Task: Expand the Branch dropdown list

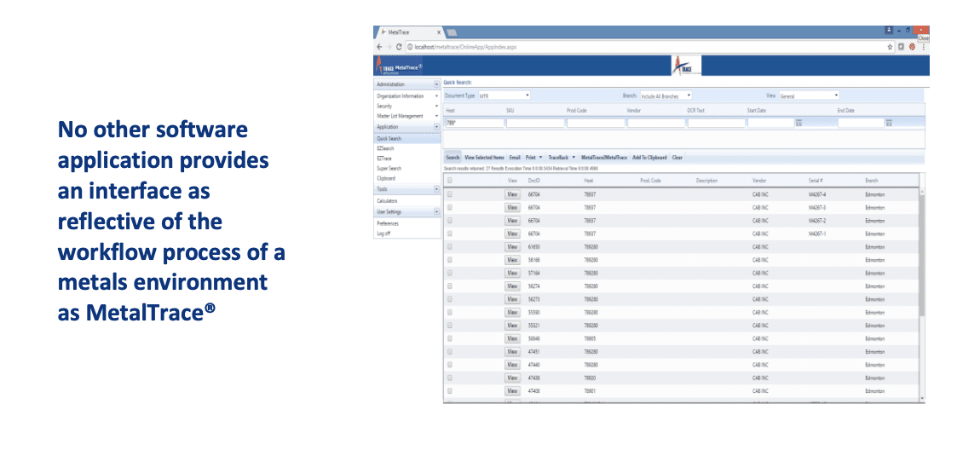Action: tap(666, 95)
